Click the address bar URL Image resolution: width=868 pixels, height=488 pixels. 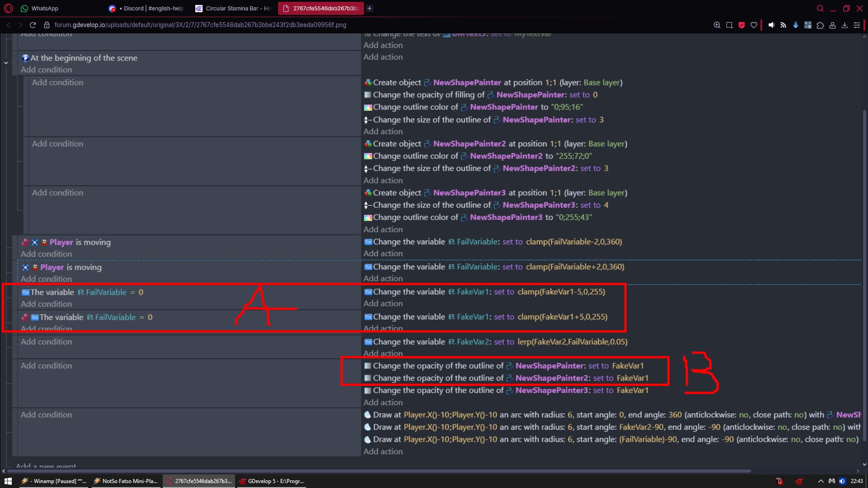pyautogui.click(x=200, y=25)
